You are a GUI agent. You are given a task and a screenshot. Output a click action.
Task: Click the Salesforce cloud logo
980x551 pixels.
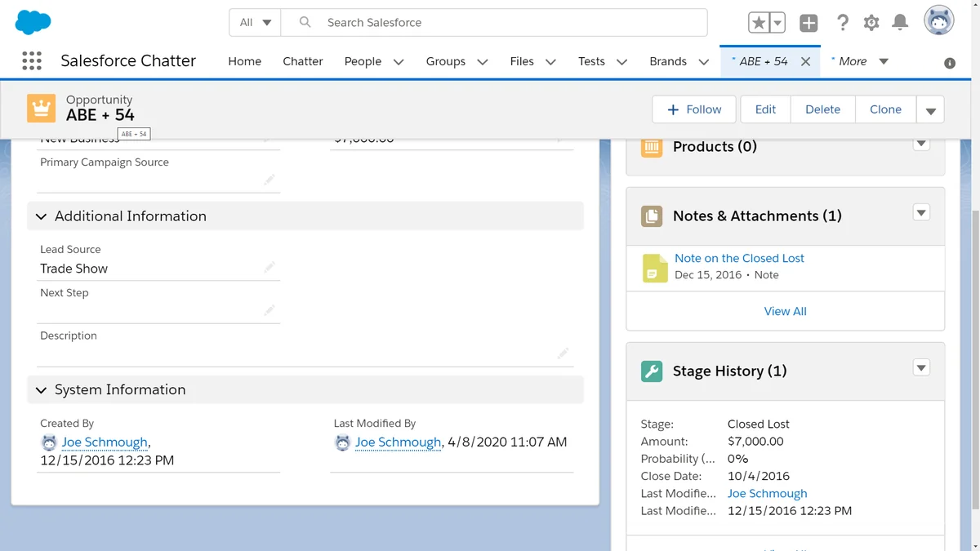coord(33,22)
